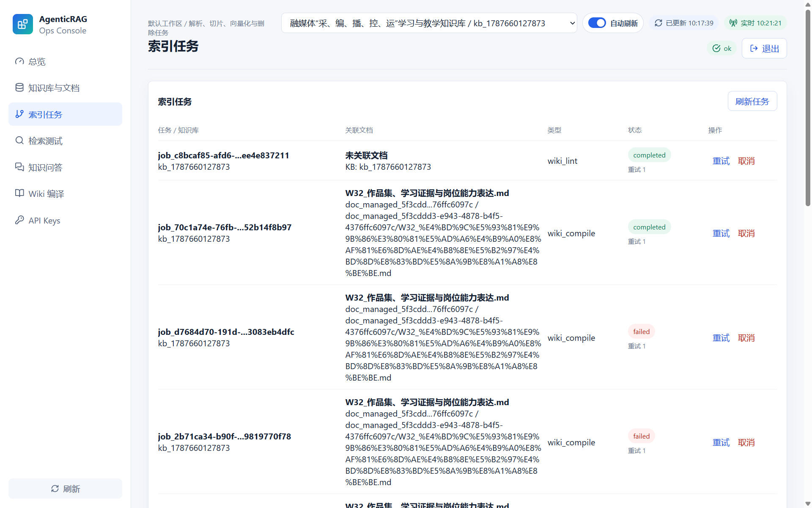This screenshot has height=508, width=812.
Task: Open the 总览 overview page
Action: coord(65,61)
